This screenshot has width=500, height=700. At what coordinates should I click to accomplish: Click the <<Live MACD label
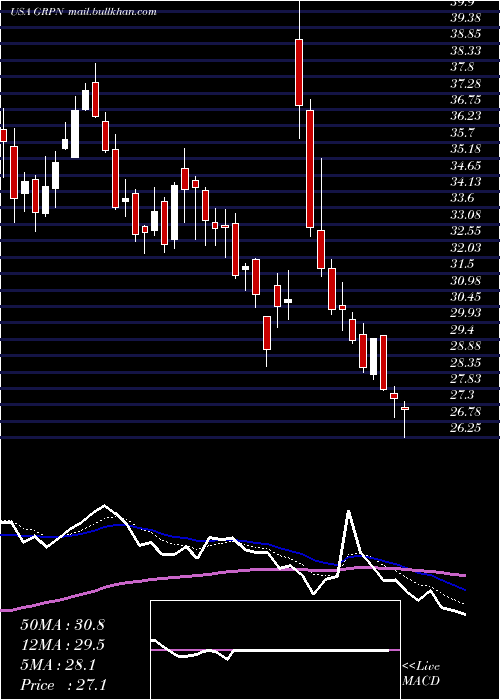[x=421, y=674]
